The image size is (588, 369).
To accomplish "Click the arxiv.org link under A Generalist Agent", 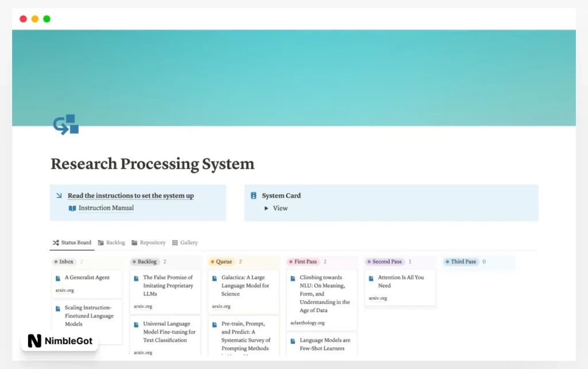I will point(64,290).
